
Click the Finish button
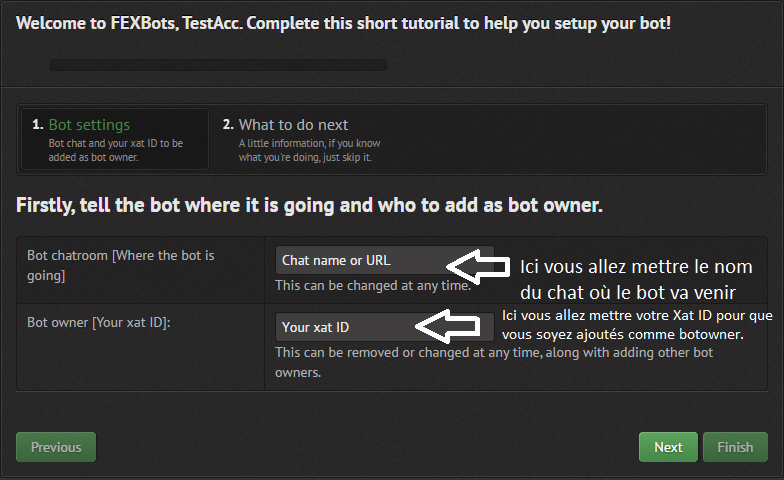coord(735,447)
